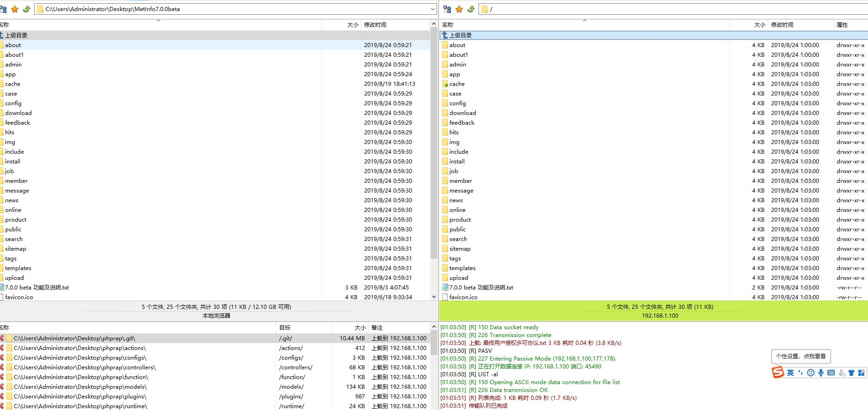Image resolution: width=868 pixels, height=410 pixels.
Task: Select queue row phprap\plugins\
Action: click(x=215, y=397)
